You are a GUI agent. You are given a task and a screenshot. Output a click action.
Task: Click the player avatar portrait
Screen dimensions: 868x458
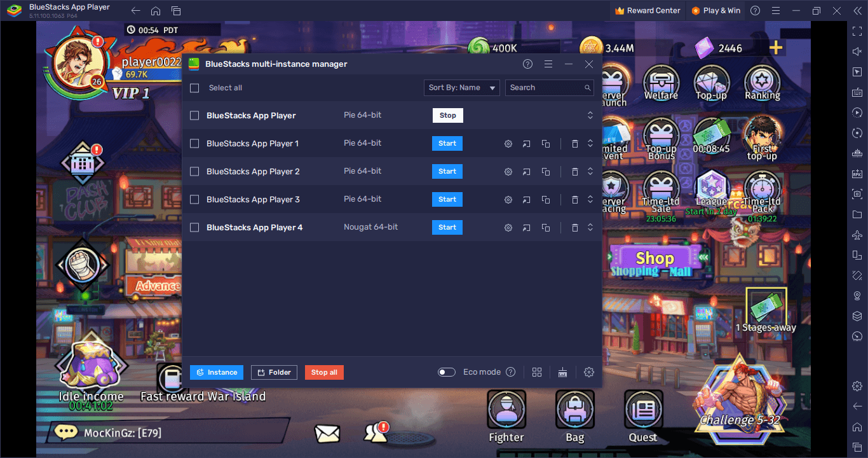click(x=79, y=62)
